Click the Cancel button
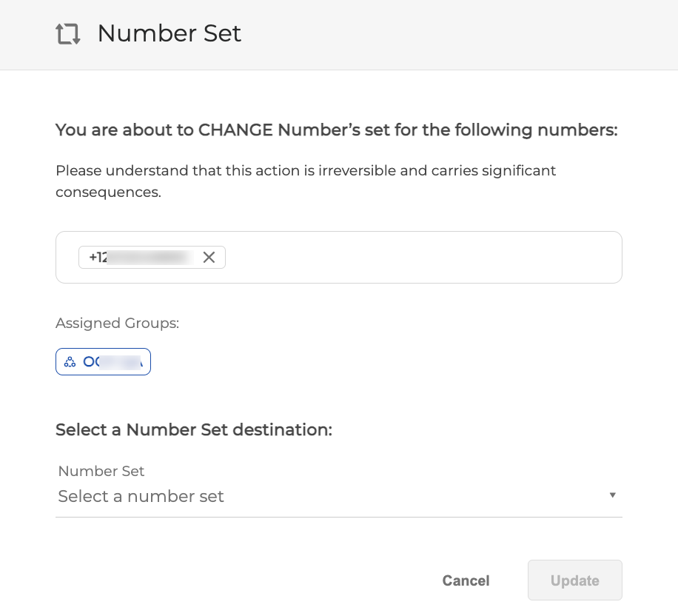The height and width of the screenshot is (616, 678). click(x=466, y=580)
